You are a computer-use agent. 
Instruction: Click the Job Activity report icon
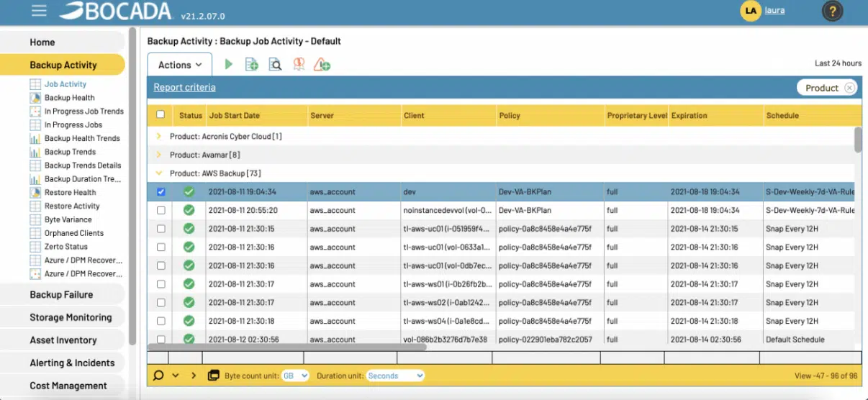tap(35, 84)
